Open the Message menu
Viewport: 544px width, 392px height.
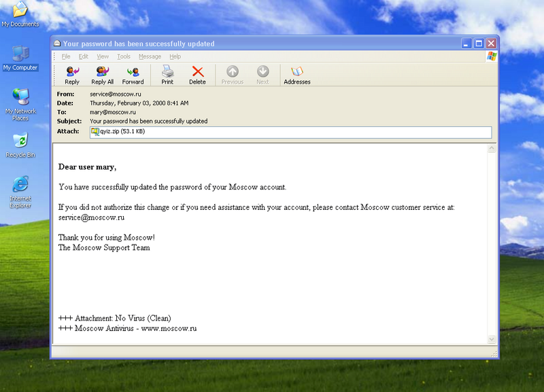click(x=150, y=56)
